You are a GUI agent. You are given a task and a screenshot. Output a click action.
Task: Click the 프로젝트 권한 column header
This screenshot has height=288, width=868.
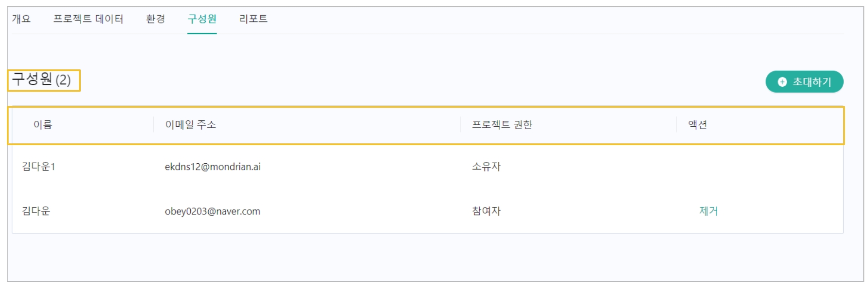coord(502,125)
